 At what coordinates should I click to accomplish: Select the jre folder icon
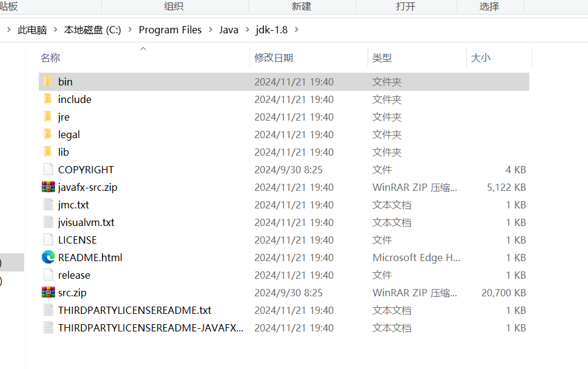coord(48,117)
